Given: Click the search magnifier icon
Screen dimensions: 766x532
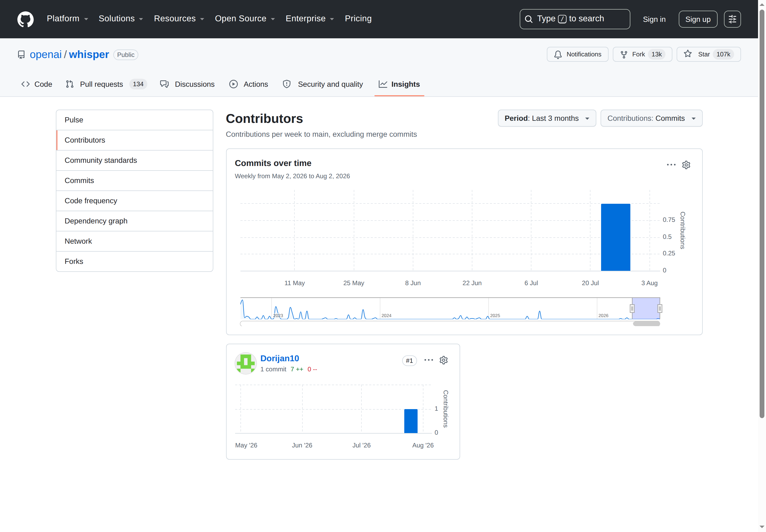Looking at the screenshot, I should pyautogui.click(x=529, y=19).
